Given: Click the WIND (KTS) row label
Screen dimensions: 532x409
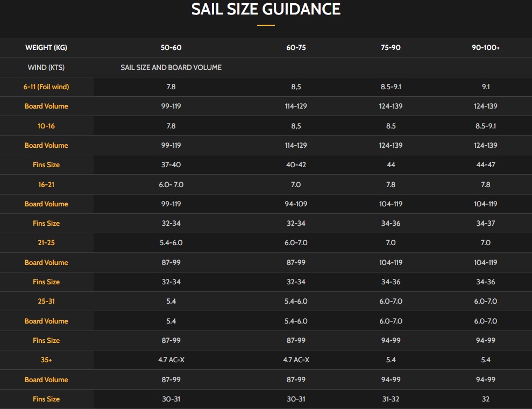Looking at the screenshot, I should 46,68.
